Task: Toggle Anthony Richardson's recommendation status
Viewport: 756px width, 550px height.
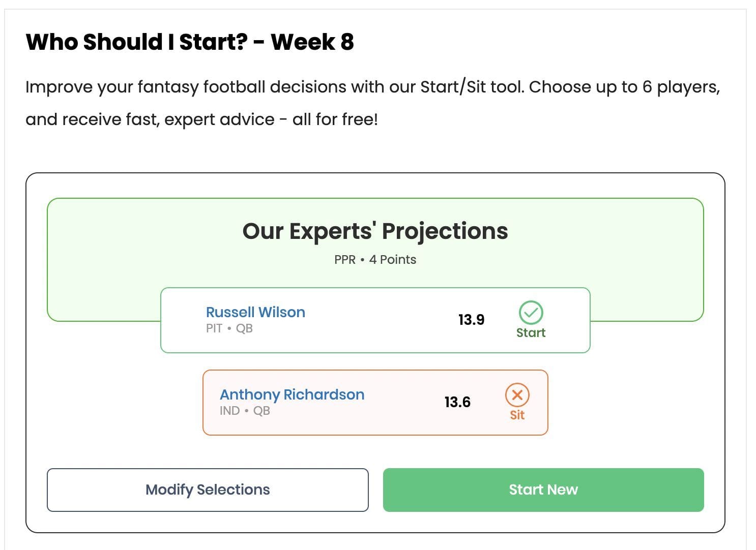Action: click(x=517, y=395)
